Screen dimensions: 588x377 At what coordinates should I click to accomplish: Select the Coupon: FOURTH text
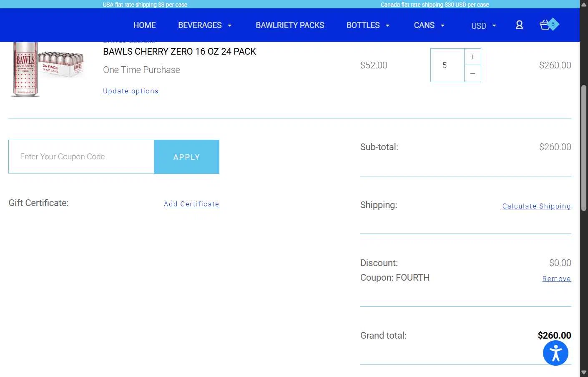[395, 278]
